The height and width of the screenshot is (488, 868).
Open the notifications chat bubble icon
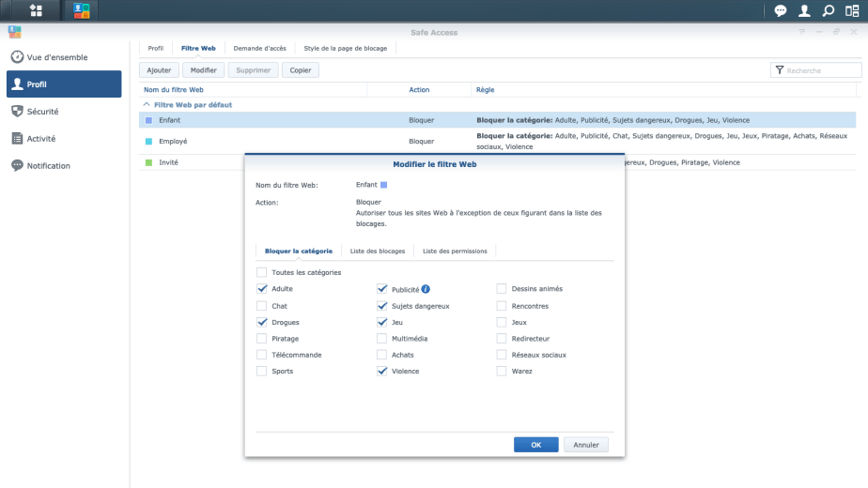[781, 11]
